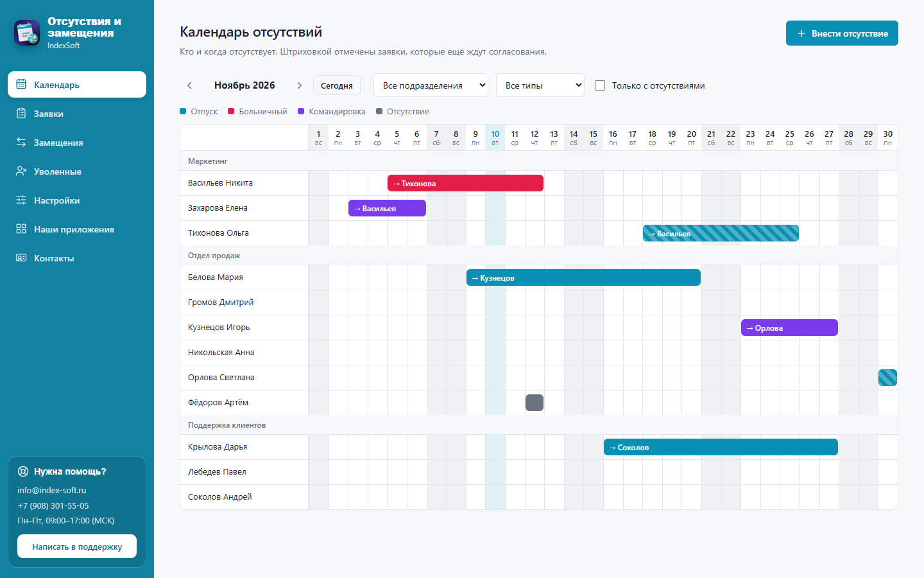Click the swap arrows icon beside Замещения
924x578 pixels.
coord(21,142)
